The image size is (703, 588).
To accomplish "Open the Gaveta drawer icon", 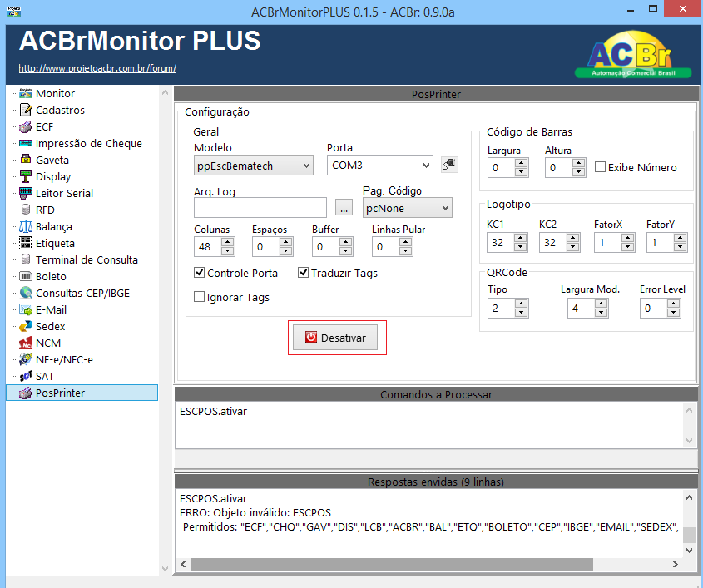I will (26, 160).
